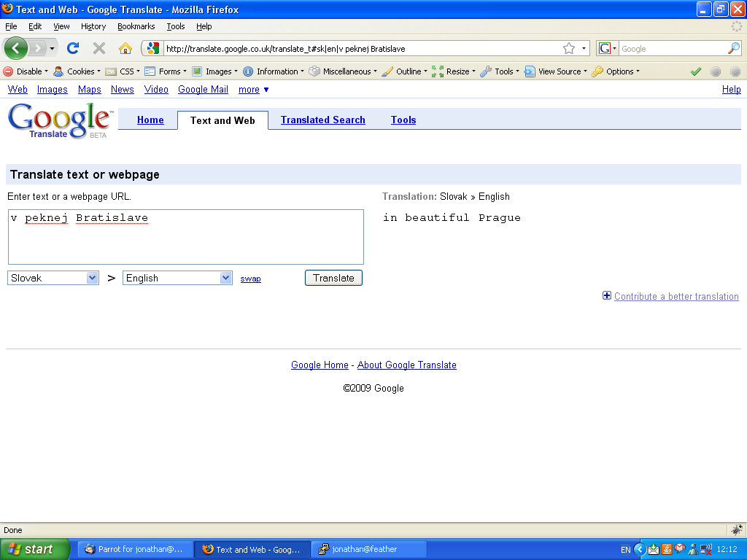Follow the Video link
The image size is (747, 560).
pyautogui.click(x=156, y=90)
